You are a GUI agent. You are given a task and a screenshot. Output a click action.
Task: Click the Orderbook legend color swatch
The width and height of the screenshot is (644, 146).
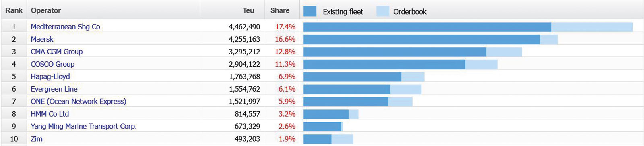click(383, 11)
